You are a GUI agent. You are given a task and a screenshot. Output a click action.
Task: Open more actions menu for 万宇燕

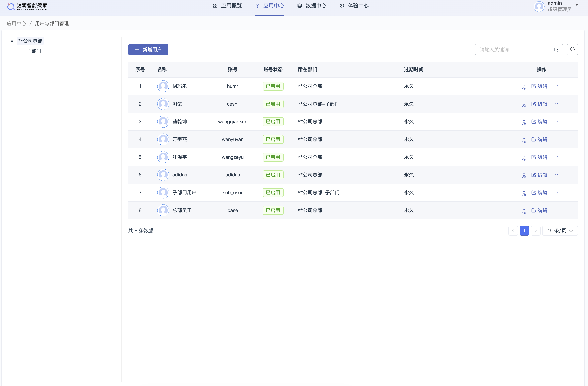click(556, 139)
